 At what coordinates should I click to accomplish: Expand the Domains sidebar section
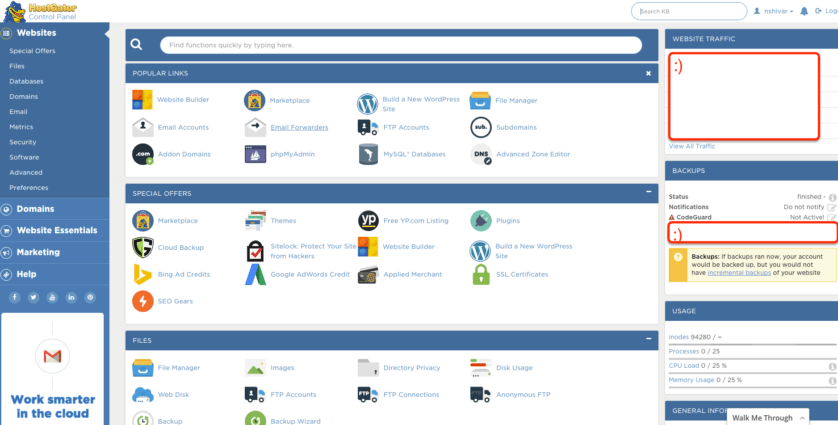click(x=55, y=209)
